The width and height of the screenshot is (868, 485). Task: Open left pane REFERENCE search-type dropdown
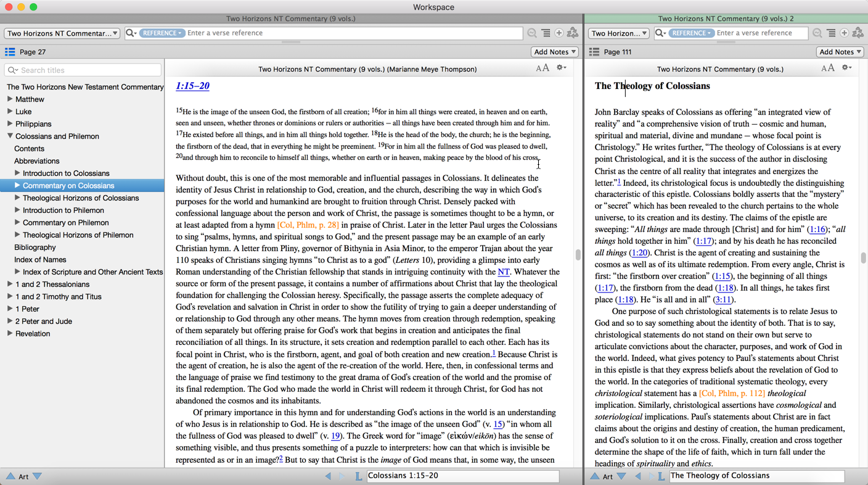(162, 33)
